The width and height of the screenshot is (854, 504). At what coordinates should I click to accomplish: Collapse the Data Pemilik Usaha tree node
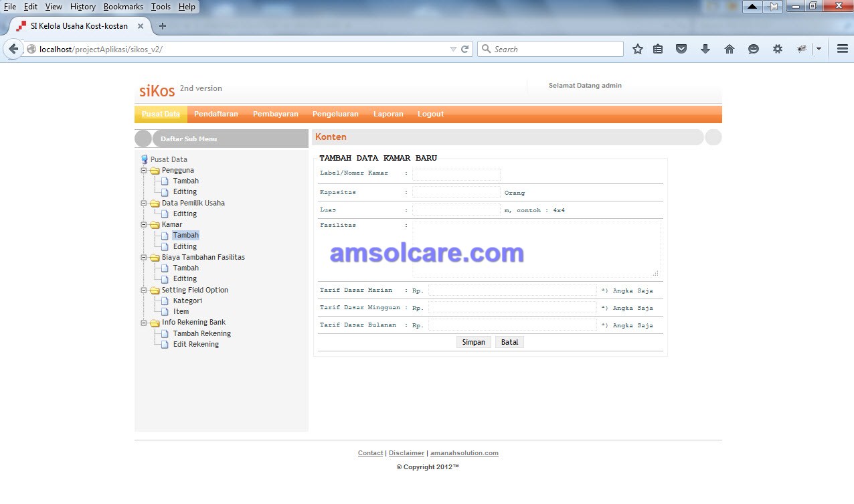(x=144, y=203)
